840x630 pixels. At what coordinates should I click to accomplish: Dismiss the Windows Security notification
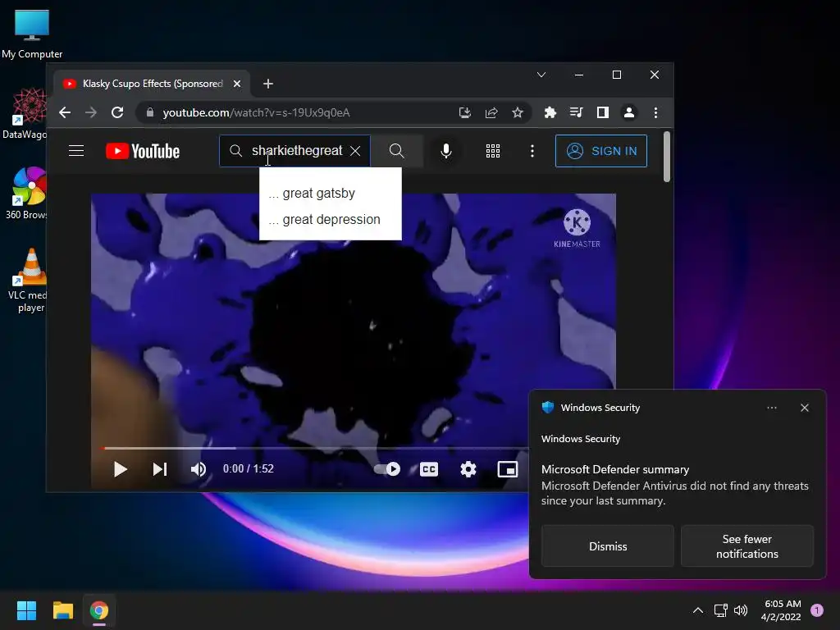608,546
